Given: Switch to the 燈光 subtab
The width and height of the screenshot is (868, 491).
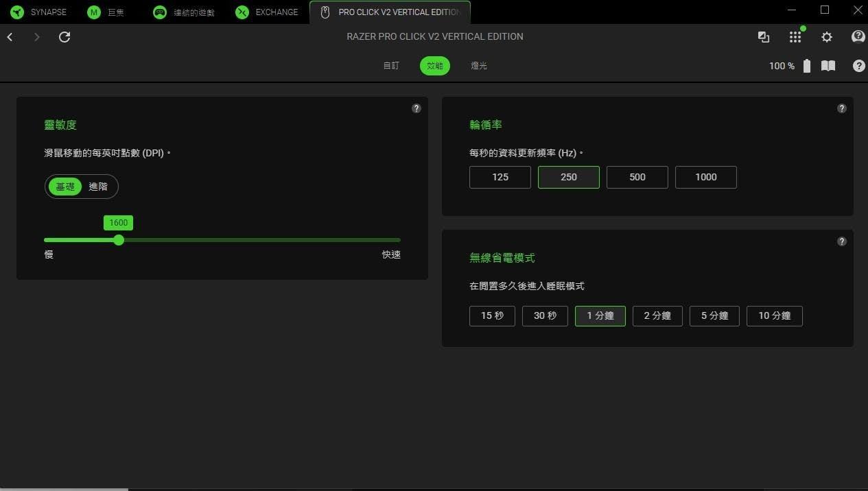Looking at the screenshot, I should click(479, 66).
